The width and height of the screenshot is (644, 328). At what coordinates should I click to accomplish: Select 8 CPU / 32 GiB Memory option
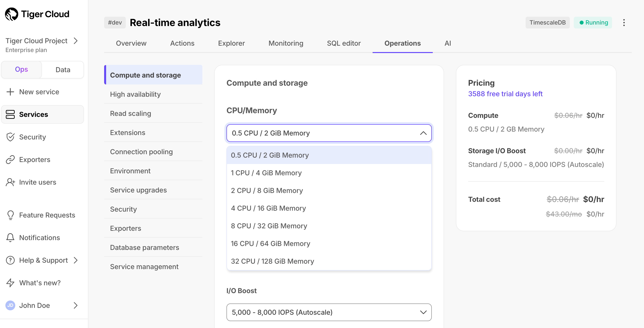[329, 226]
